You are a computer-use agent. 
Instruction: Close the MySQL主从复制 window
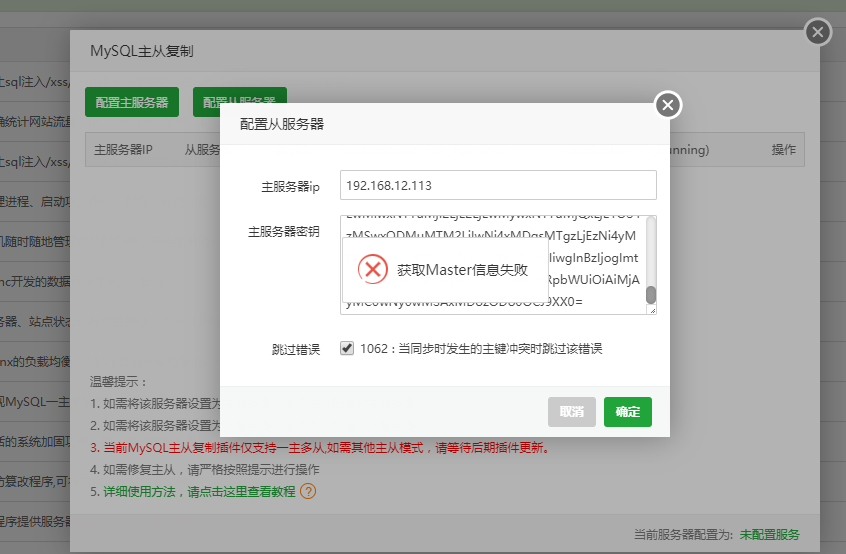[818, 32]
